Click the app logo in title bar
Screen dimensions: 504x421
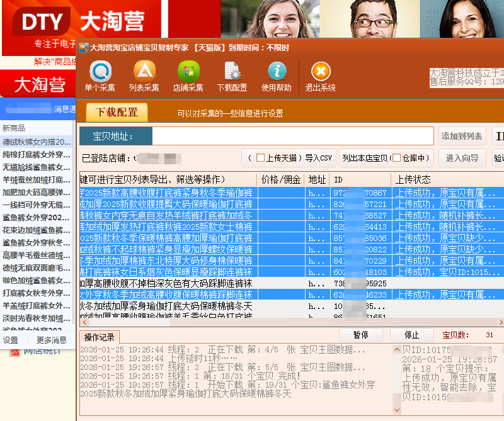click(83, 48)
